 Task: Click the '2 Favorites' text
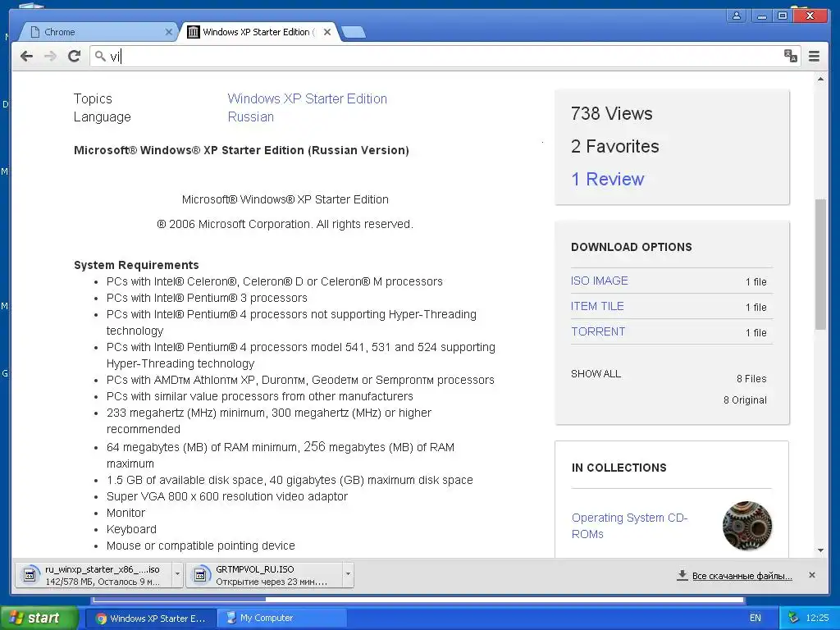[x=615, y=146]
